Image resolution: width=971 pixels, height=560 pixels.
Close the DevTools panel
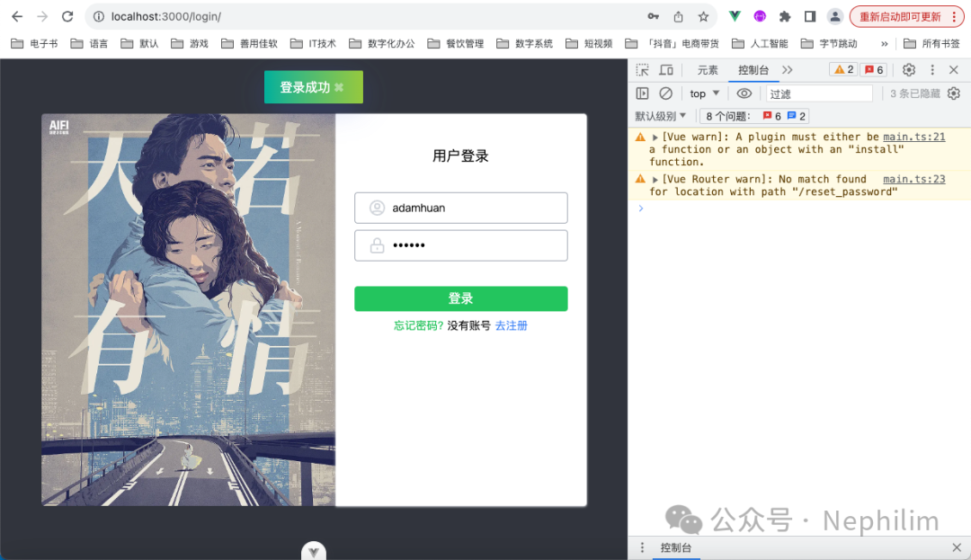pyautogui.click(x=954, y=70)
